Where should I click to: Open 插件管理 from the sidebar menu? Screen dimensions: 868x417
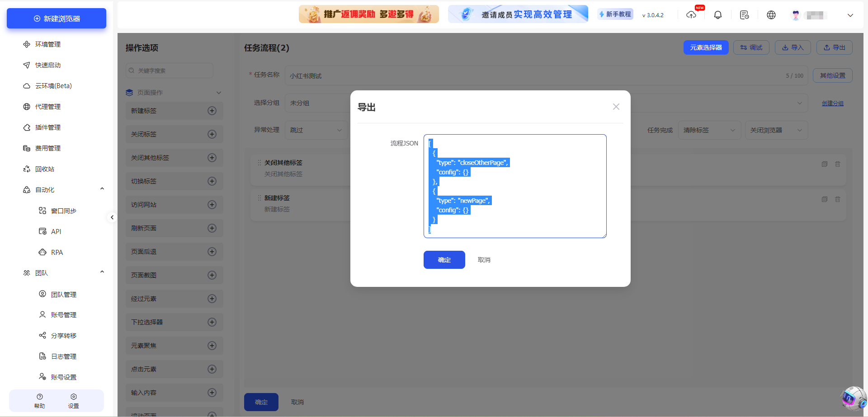(x=47, y=127)
